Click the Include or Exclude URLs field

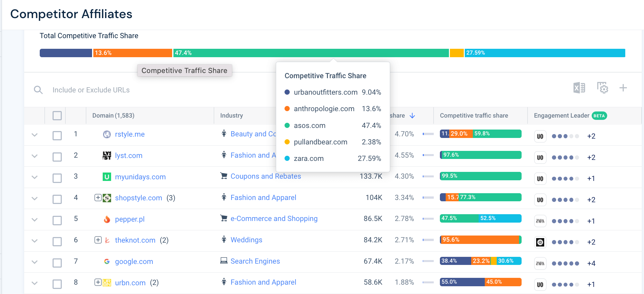[x=91, y=90]
